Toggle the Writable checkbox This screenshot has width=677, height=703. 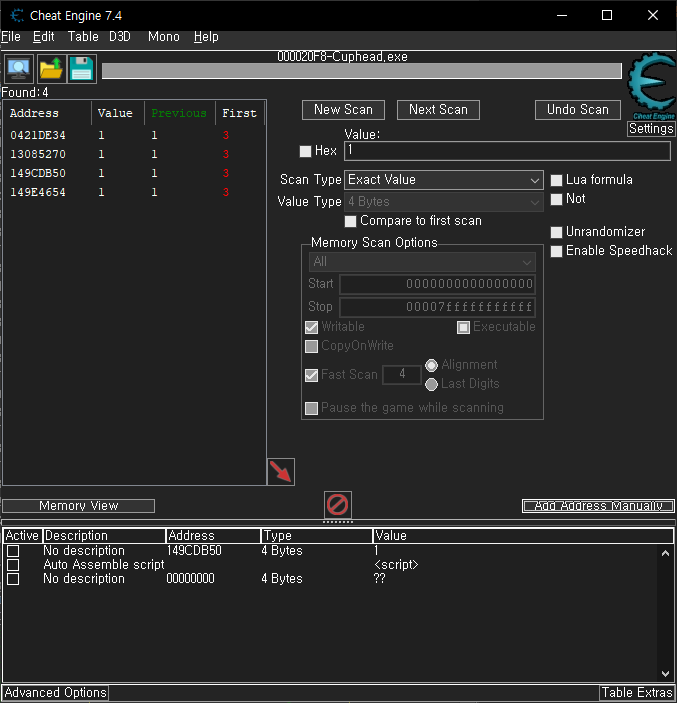click(x=311, y=327)
